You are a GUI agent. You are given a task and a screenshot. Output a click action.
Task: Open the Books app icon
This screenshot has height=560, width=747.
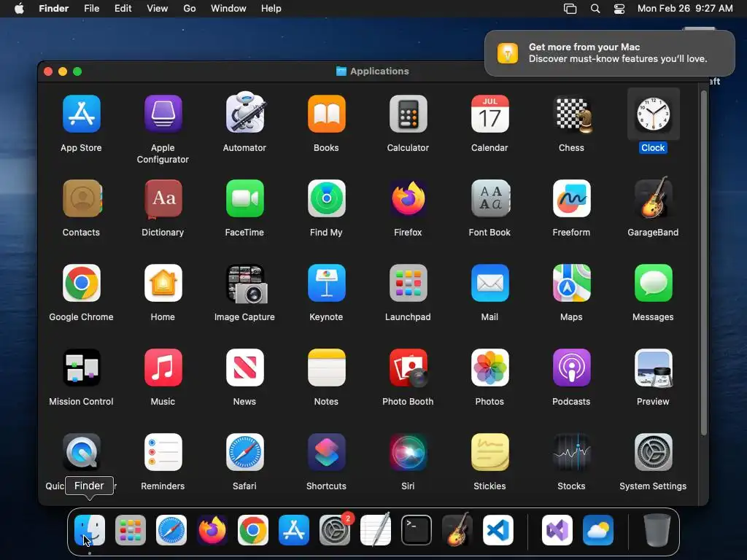326,114
